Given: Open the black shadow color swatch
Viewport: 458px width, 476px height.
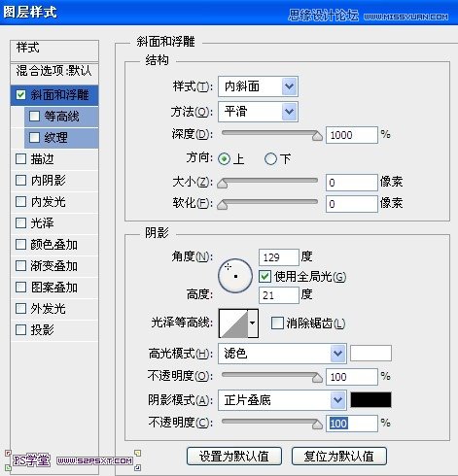Looking at the screenshot, I should (370, 400).
